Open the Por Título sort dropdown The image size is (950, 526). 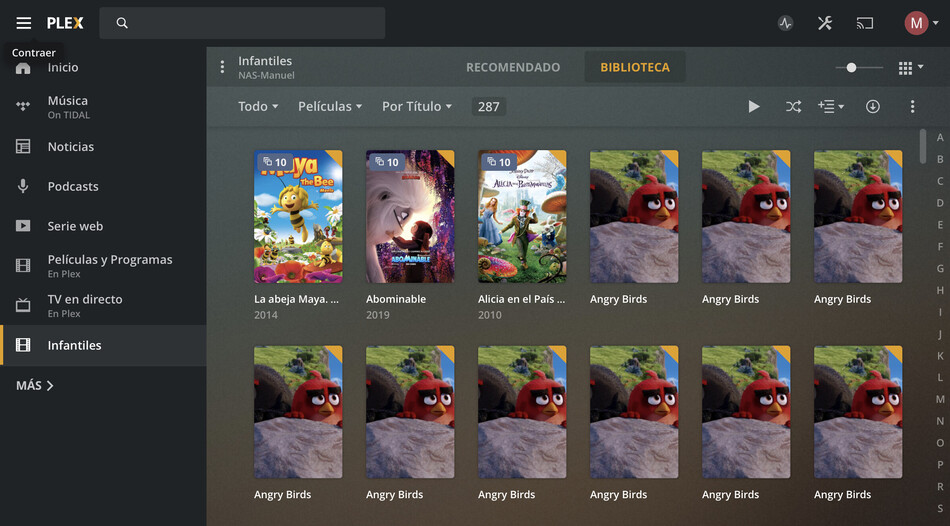pos(417,106)
